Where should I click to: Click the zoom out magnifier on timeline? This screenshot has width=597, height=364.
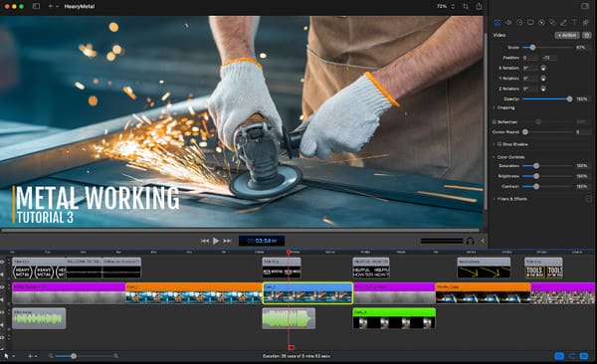(51, 356)
